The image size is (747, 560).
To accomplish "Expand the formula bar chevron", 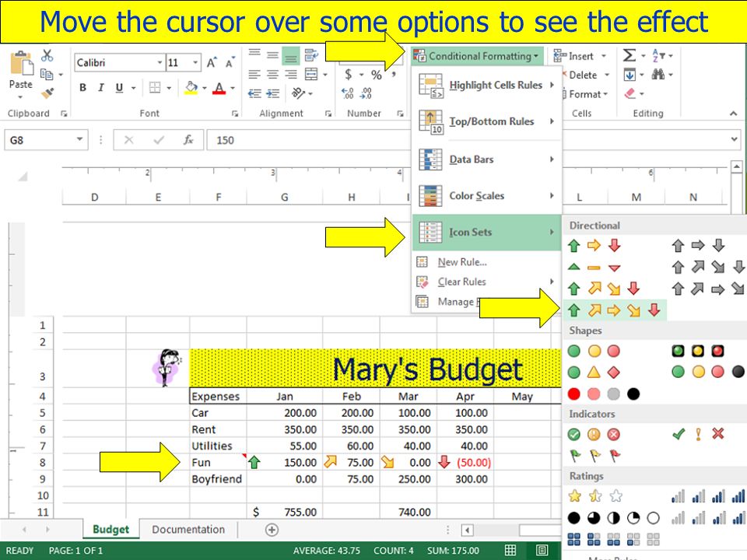I will click(x=734, y=139).
